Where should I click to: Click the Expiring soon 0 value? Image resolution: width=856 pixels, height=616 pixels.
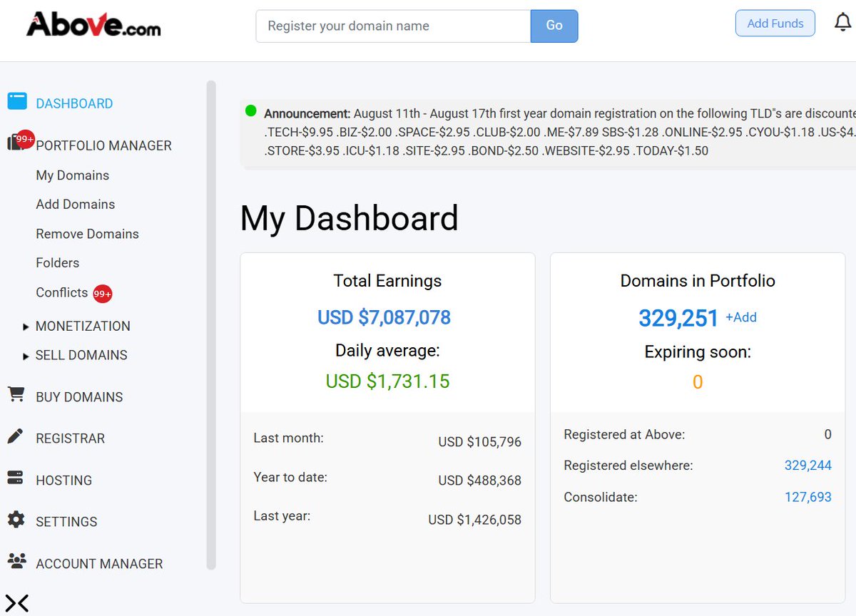coord(698,383)
